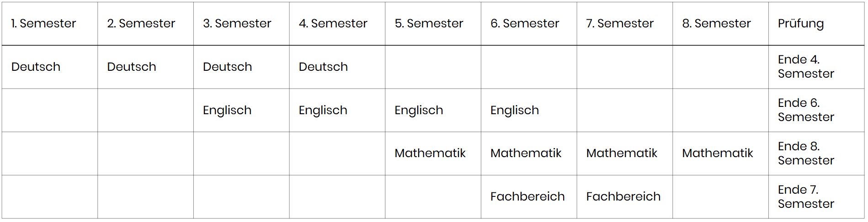Click the 'Ende 8. Semester' exam cell
Screen dimensions: 868x222
click(806, 153)
